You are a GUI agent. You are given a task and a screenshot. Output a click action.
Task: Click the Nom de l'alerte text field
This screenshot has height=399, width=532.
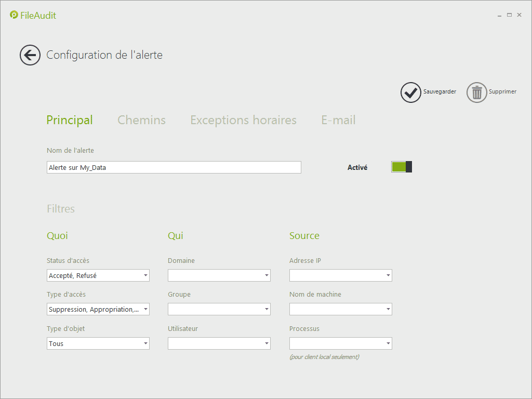point(174,167)
